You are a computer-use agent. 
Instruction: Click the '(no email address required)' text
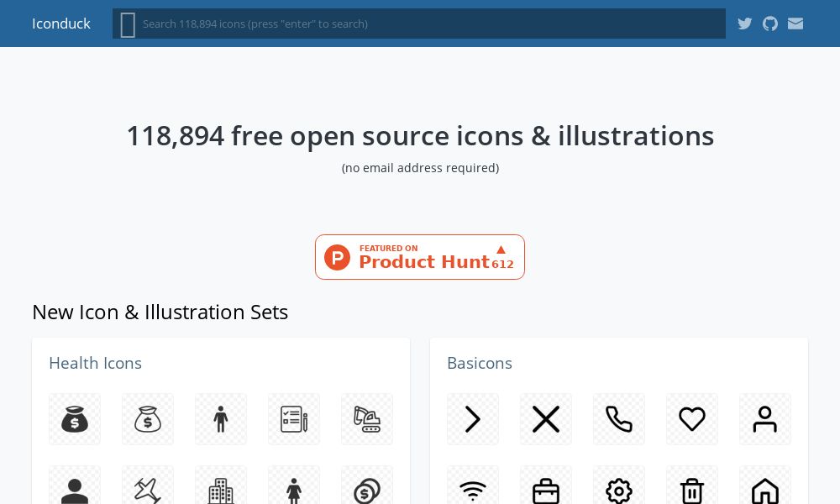(x=420, y=168)
